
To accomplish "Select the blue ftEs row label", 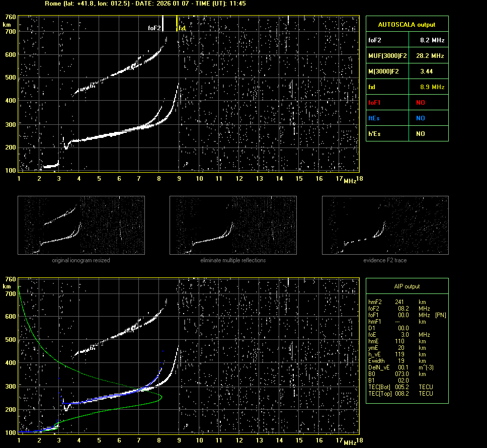I will 374,118.
